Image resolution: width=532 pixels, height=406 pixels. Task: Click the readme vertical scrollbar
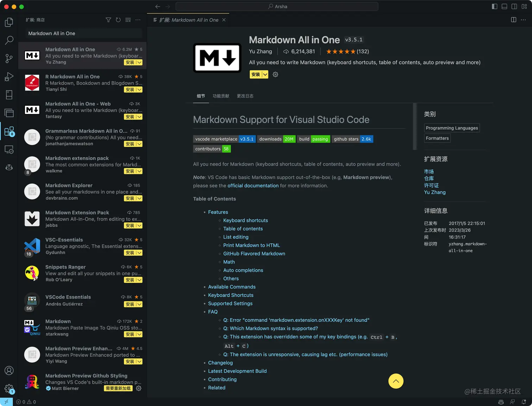point(415,126)
